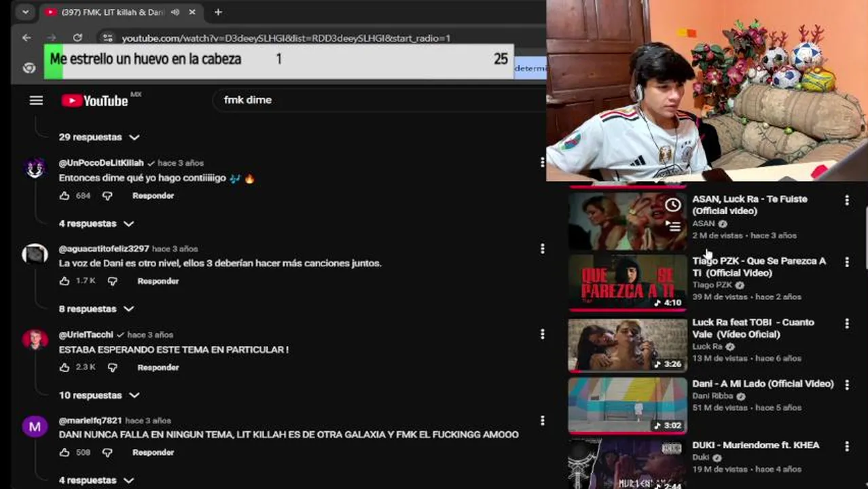Dislike the @UnPocoDeLitKillah comment
Viewport: 868px width, 489px height.
(x=107, y=196)
